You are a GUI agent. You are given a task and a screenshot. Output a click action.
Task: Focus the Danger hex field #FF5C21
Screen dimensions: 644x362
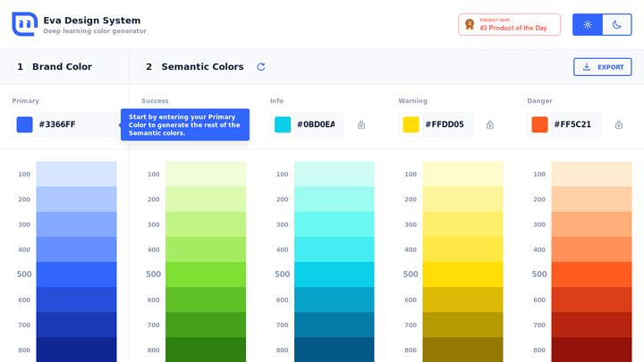click(573, 125)
